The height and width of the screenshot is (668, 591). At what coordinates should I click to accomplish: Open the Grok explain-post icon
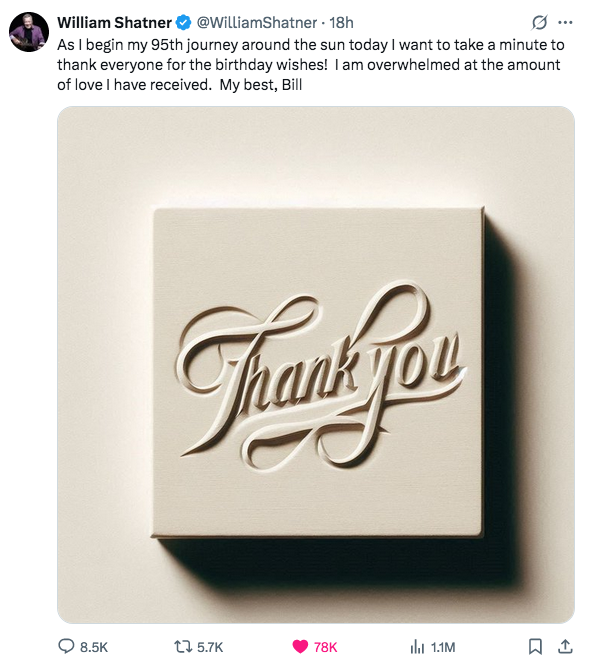[x=539, y=23]
